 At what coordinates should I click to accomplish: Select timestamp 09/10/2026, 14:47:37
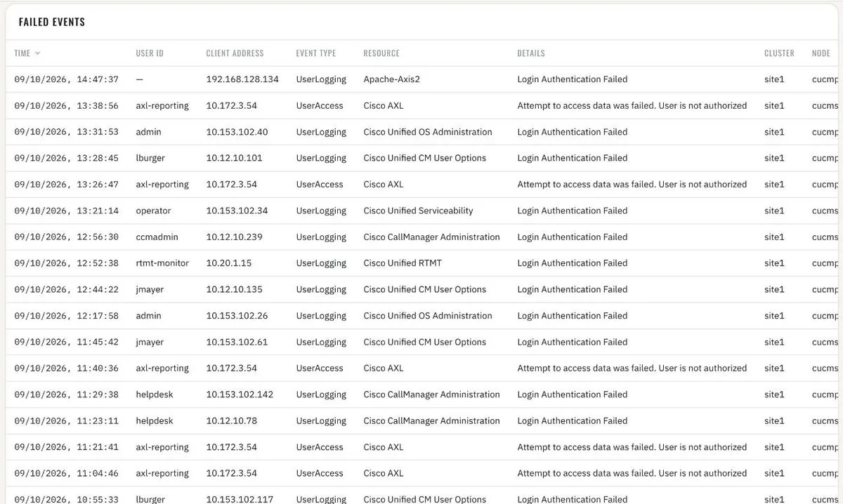67,79
